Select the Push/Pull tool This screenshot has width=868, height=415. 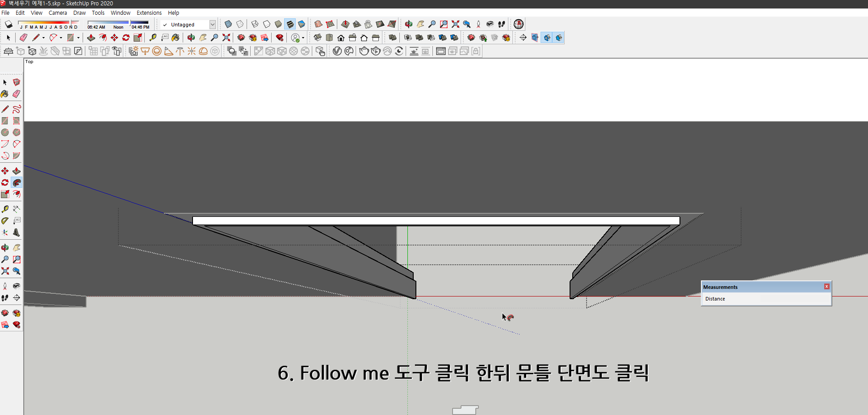pyautogui.click(x=91, y=38)
